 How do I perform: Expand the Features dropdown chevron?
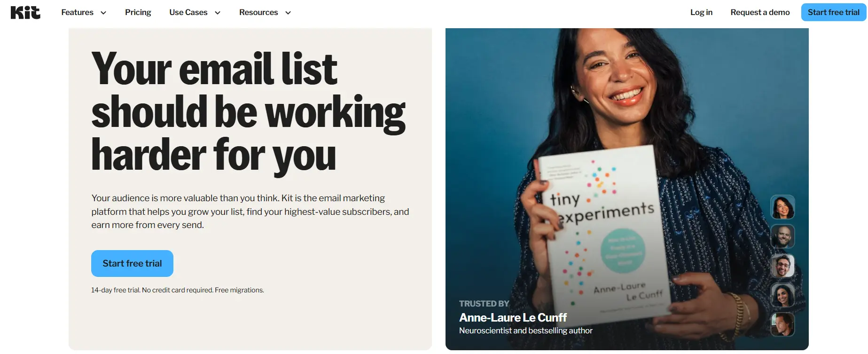tap(103, 13)
